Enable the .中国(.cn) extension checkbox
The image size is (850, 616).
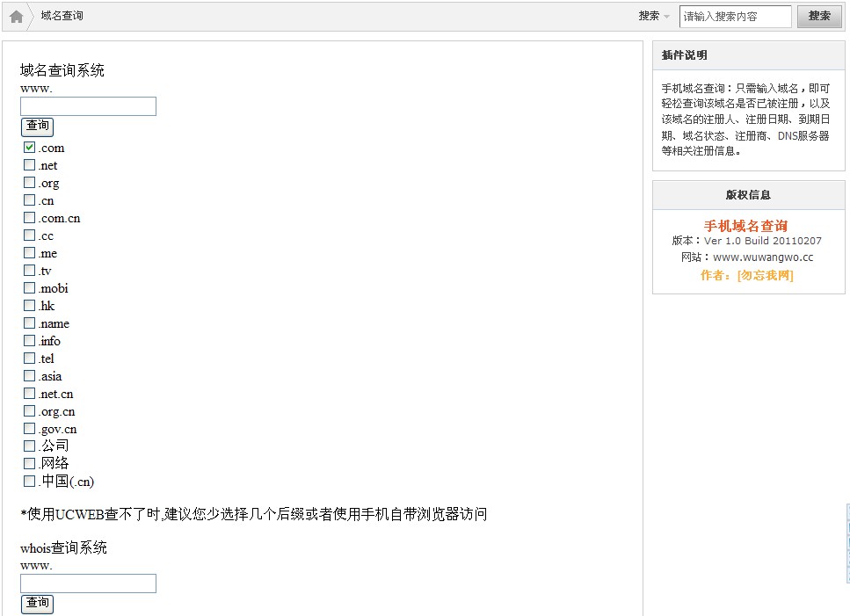click(28, 482)
